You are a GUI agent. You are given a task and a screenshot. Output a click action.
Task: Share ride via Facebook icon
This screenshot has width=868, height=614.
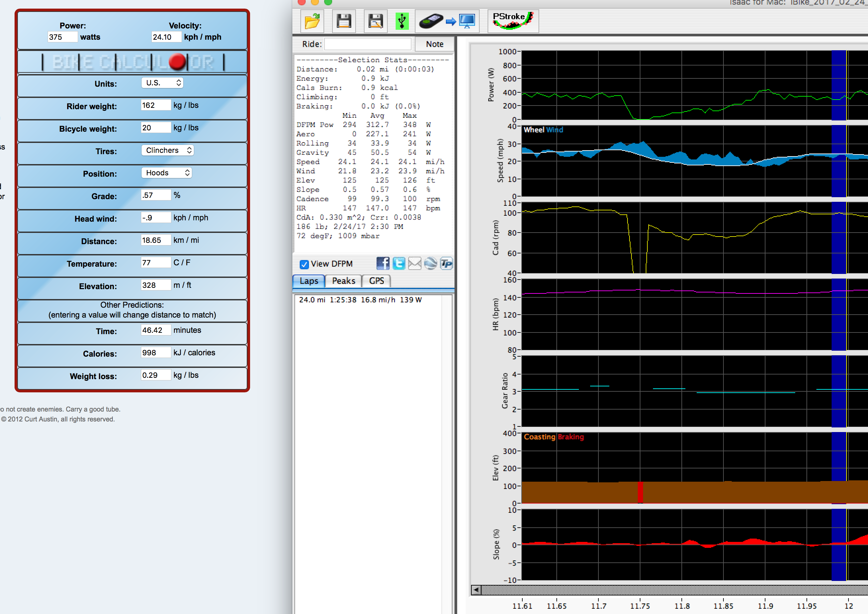point(383,264)
